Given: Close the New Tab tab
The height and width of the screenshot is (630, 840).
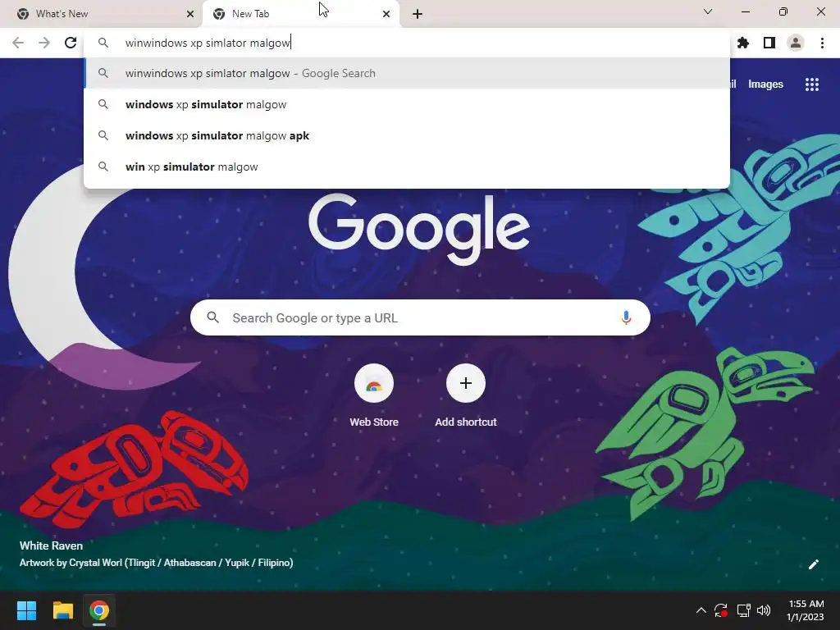Looking at the screenshot, I should [386, 14].
